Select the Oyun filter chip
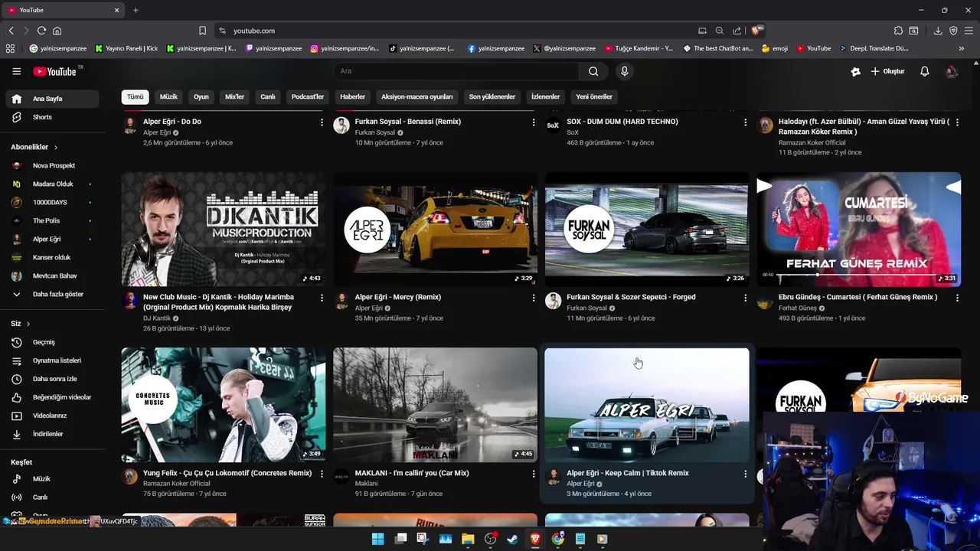The height and width of the screenshot is (551, 980). click(201, 97)
